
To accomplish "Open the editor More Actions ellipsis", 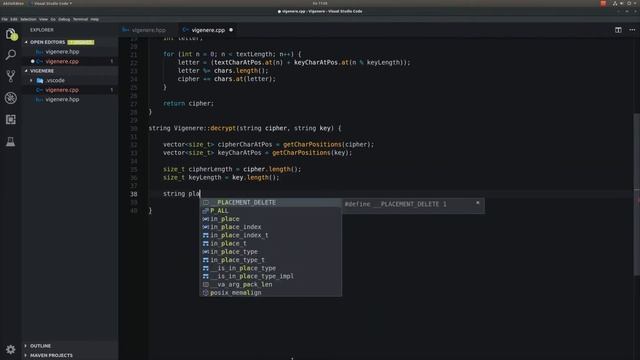I will click(632, 30).
